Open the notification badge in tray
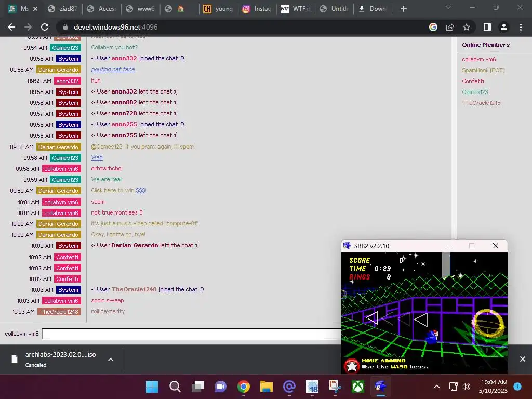Screen dimensions: 532x399 click(x=517, y=386)
